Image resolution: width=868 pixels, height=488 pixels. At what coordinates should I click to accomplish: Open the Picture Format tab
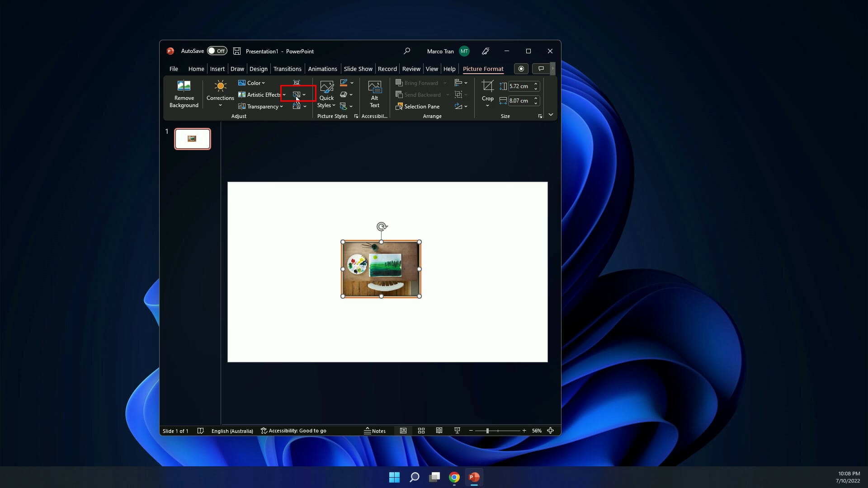[483, 69]
